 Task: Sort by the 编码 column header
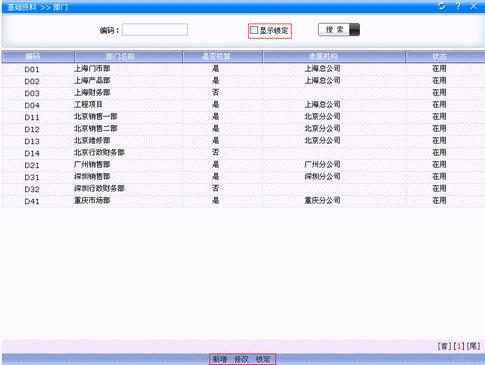[x=38, y=56]
